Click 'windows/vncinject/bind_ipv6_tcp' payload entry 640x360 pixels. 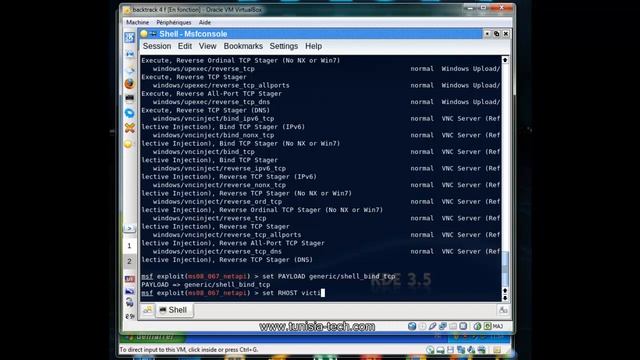click(x=213, y=118)
